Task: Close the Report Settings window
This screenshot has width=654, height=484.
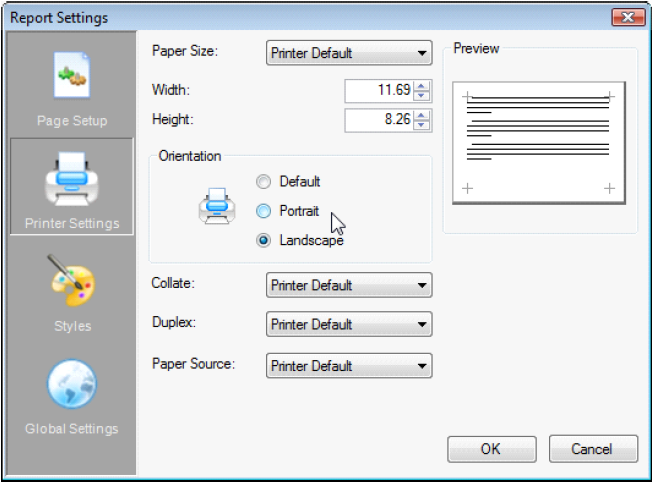Action: click(x=629, y=17)
